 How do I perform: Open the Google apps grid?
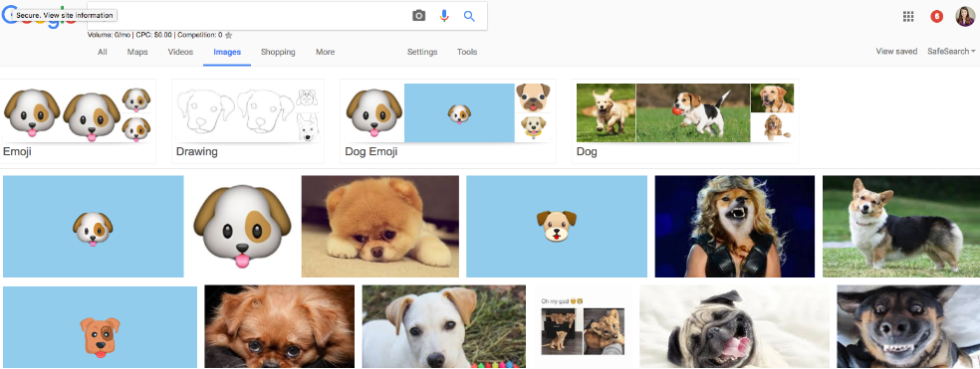(x=908, y=16)
